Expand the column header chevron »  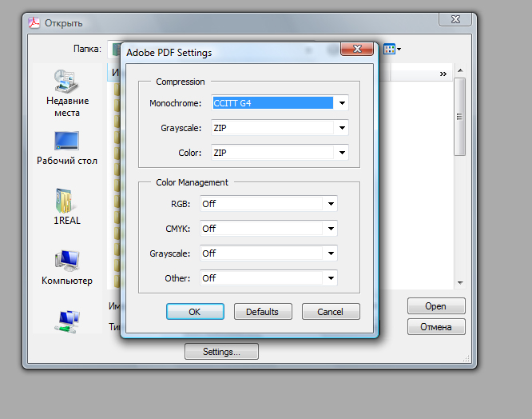443,74
